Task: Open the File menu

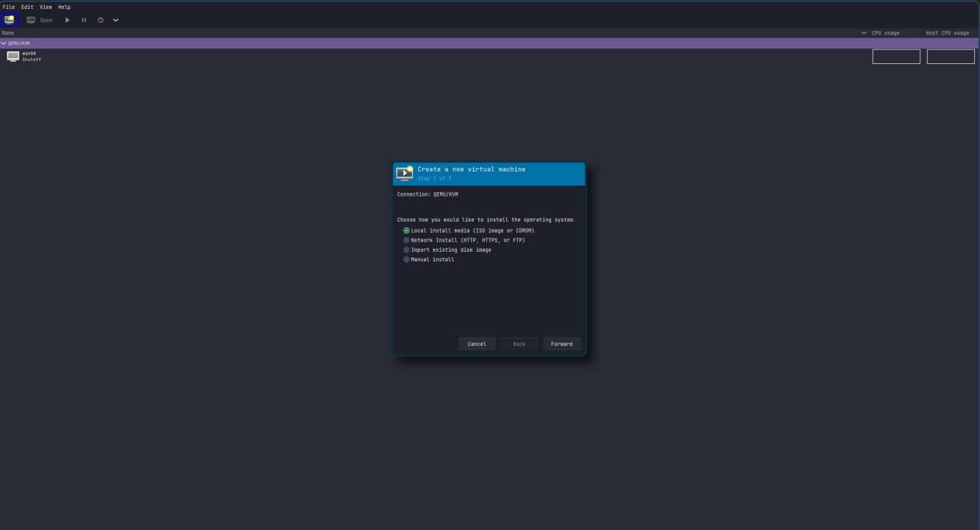Action: pos(9,7)
